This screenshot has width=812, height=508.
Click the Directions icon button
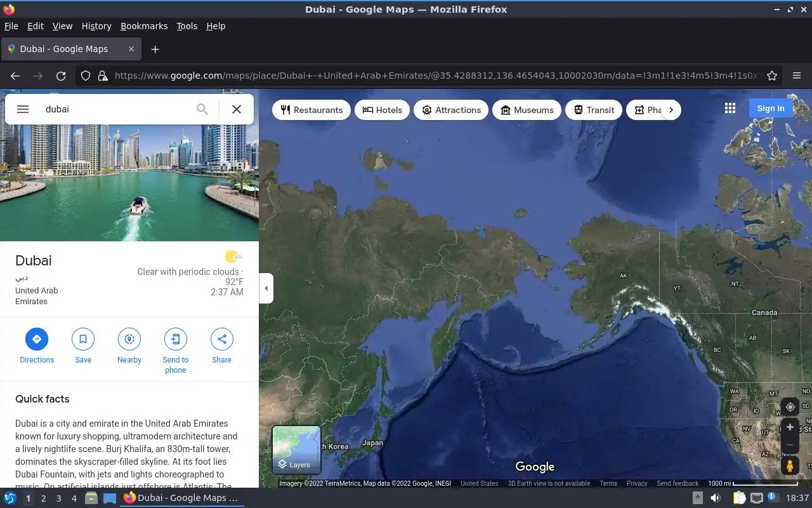(x=37, y=339)
